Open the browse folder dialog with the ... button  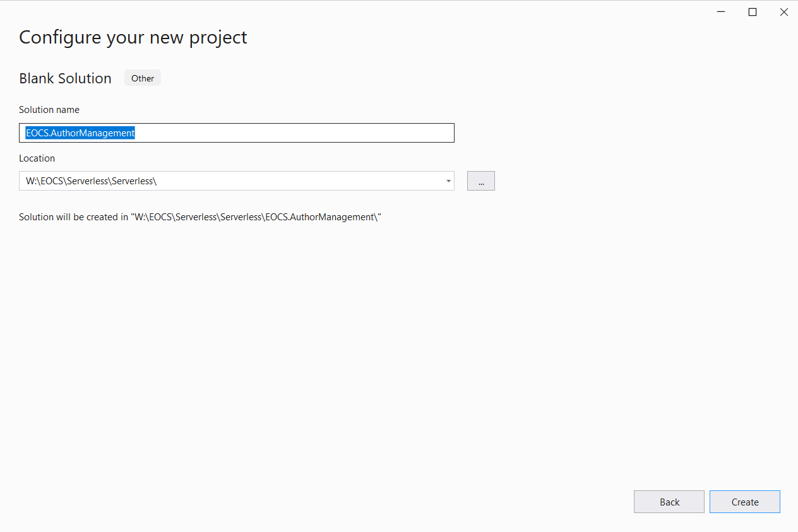point(480,180)
